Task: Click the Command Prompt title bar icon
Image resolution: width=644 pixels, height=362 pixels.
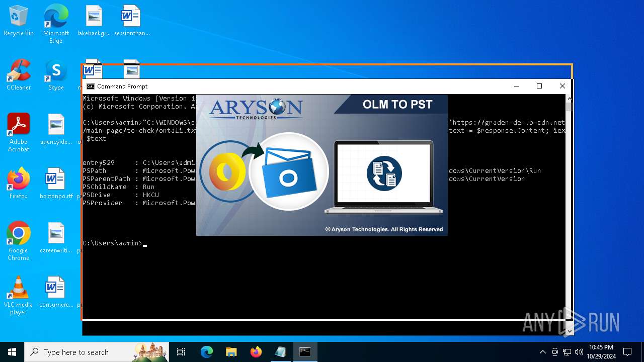Action: (91, 86)
